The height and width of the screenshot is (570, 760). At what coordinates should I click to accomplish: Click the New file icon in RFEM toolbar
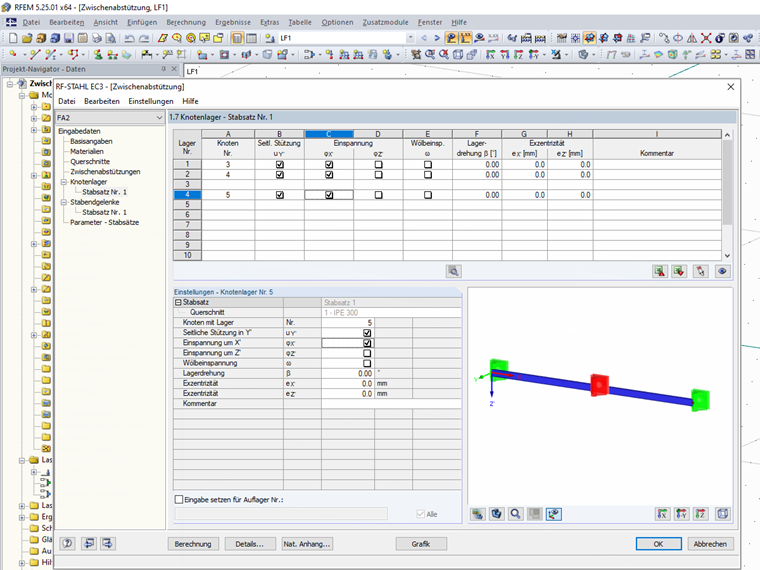(x=13, y=38)
